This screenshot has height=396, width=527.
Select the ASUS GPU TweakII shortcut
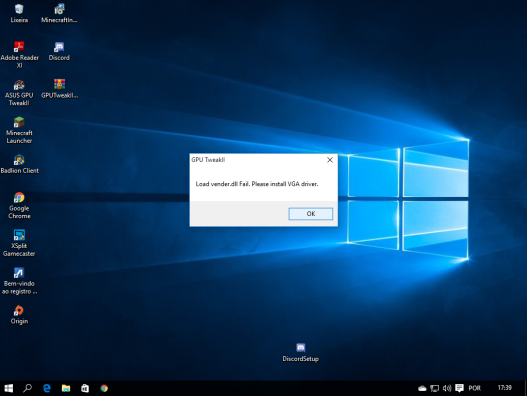(19, 92)
